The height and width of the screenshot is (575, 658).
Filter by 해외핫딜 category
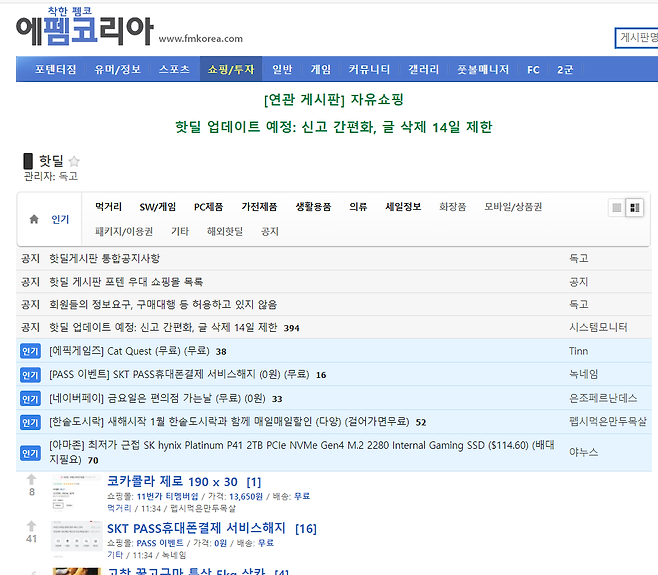pos(225,231)
